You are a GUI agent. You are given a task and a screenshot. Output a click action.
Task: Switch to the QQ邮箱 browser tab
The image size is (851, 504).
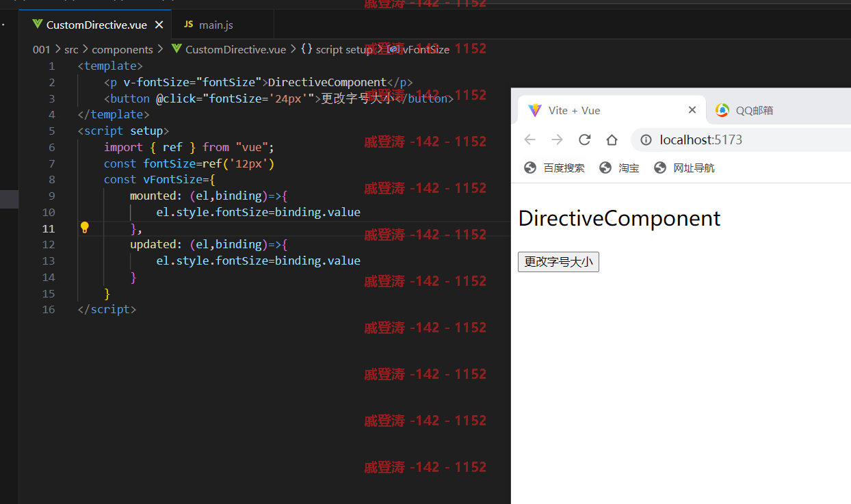tap(754, 110)
